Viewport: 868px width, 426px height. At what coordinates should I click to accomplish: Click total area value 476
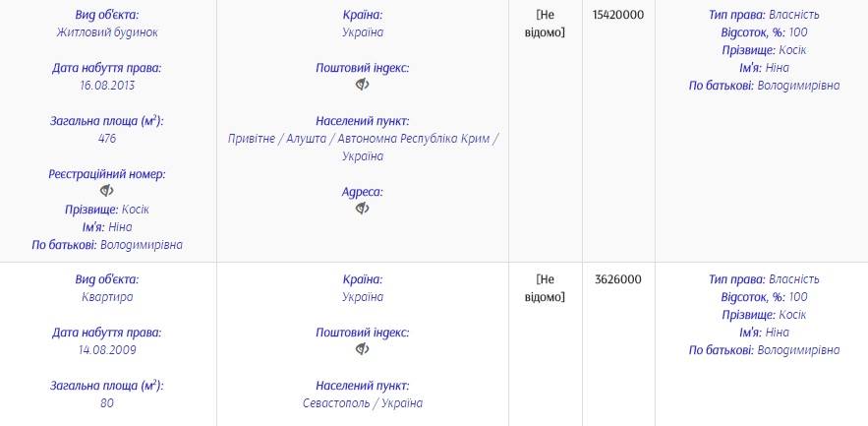tap(107, 139)
